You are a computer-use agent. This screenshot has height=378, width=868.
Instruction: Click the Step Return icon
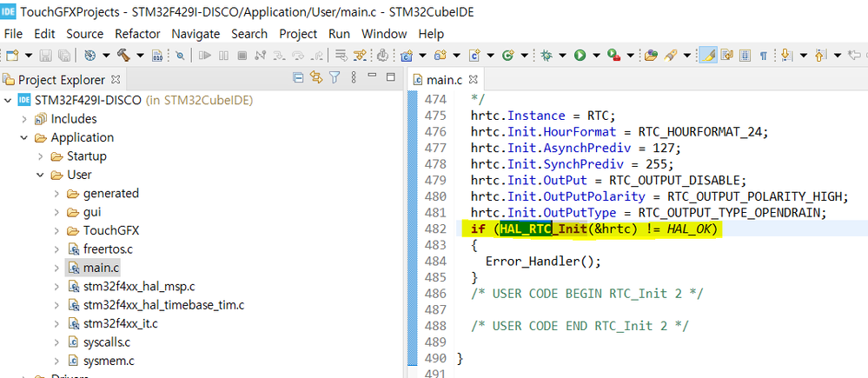point(316,56)
